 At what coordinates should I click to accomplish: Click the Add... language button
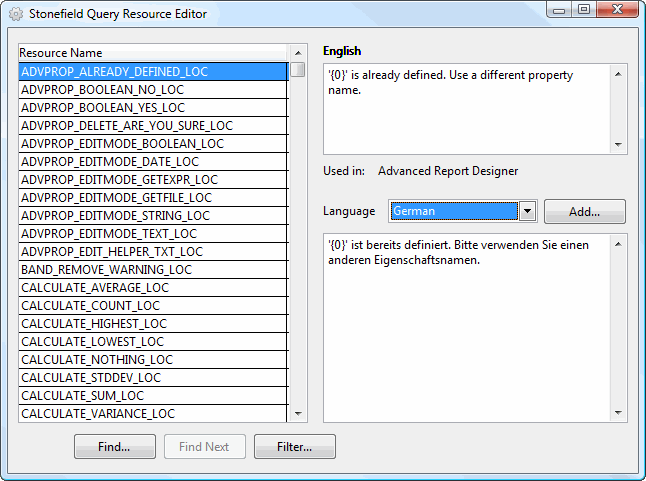coord(584,212)
